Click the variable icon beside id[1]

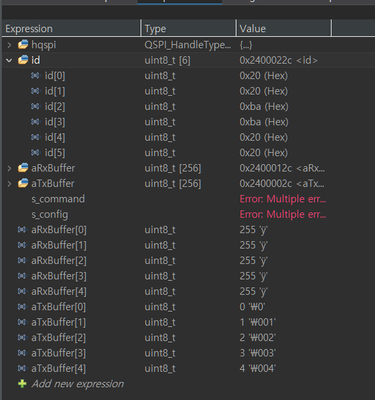(35, 91)
